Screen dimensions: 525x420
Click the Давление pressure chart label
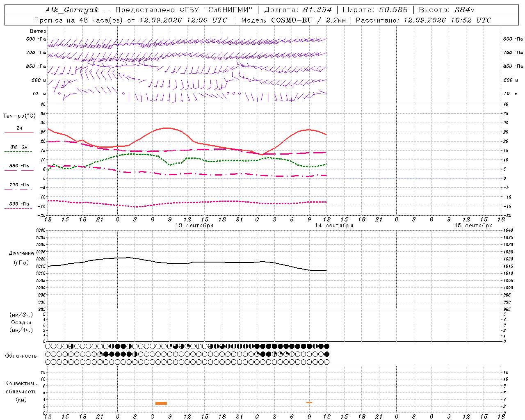tap(21, 253)
